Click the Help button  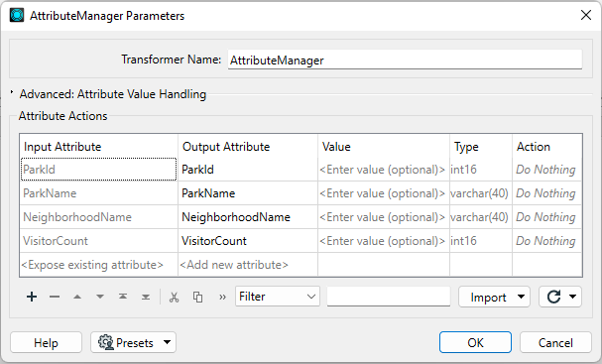click(46, 342)
